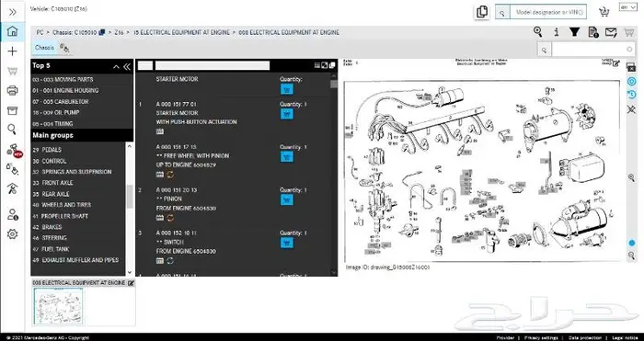Click the envelope mail icon
Screen dimensions: 644x341
point(611,32)
